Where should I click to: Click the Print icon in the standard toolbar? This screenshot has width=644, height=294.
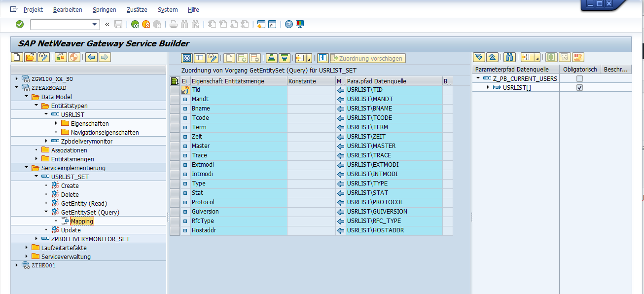174,24
